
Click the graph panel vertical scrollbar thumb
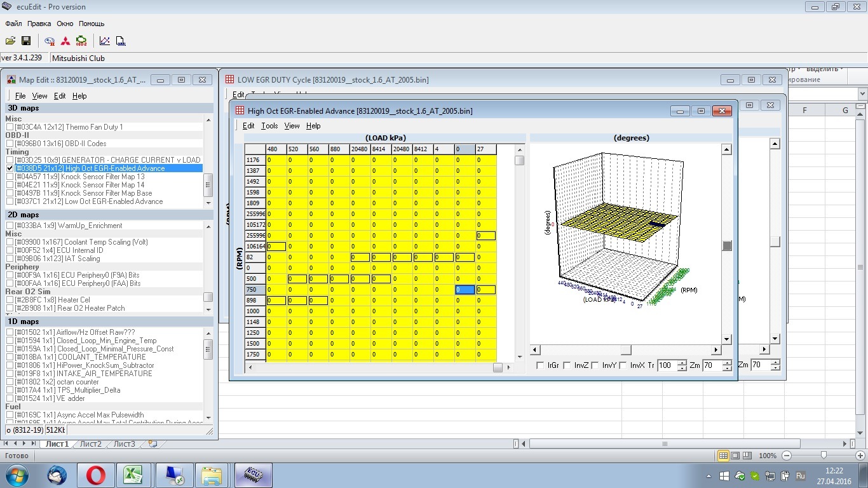pos(727,246)
